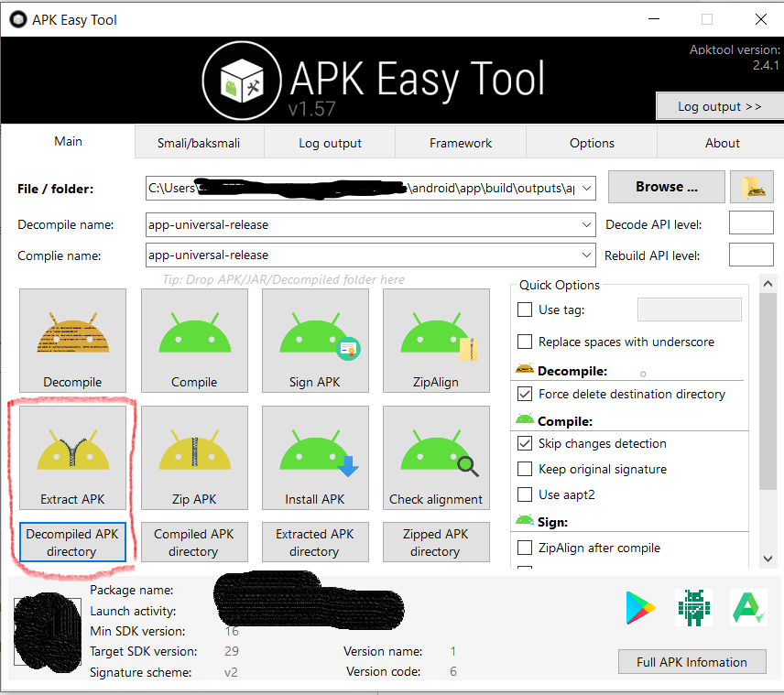Enable the Use tag checkbox
Screen dimensions: 784x695
point(525,309)
